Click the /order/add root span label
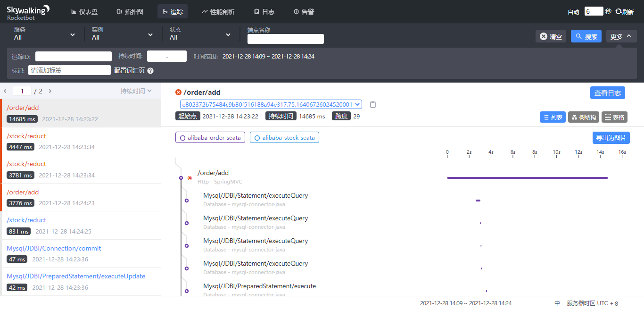644x310 pixels. click(x=213, y=173)
